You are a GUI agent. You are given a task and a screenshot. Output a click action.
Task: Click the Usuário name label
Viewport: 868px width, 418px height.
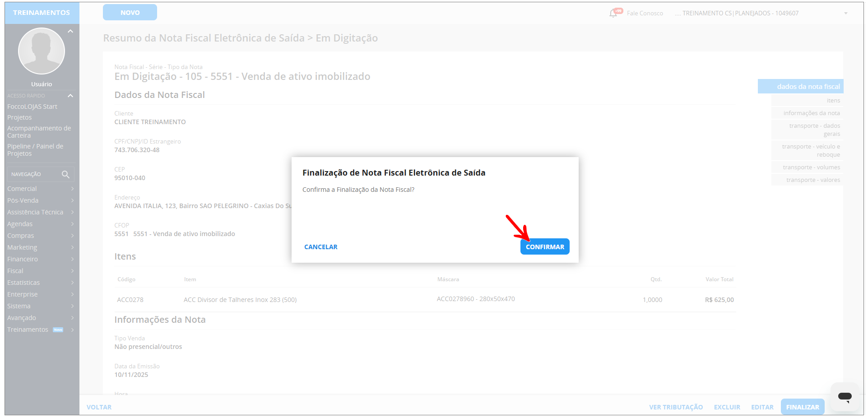42,84
